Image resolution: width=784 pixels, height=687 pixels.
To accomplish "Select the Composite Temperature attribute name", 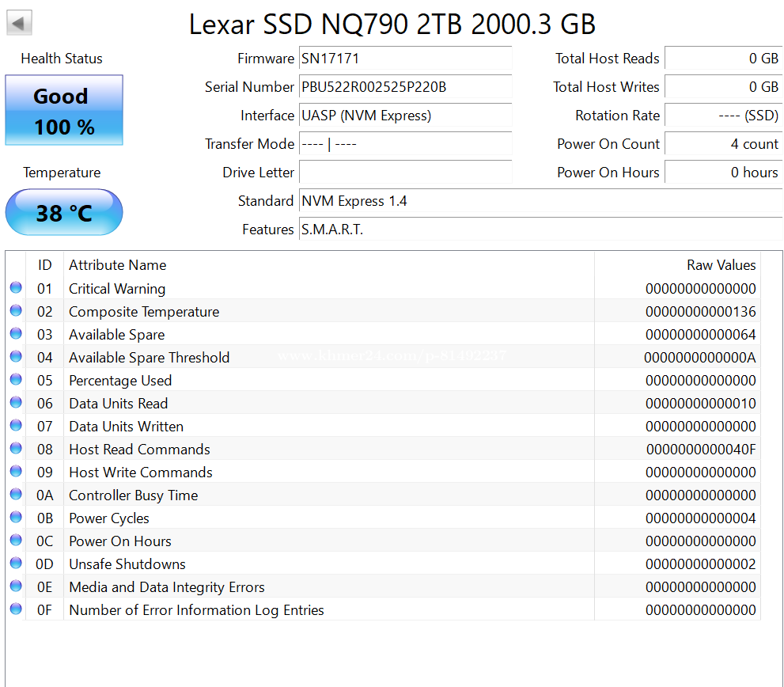I will point(144,312).
